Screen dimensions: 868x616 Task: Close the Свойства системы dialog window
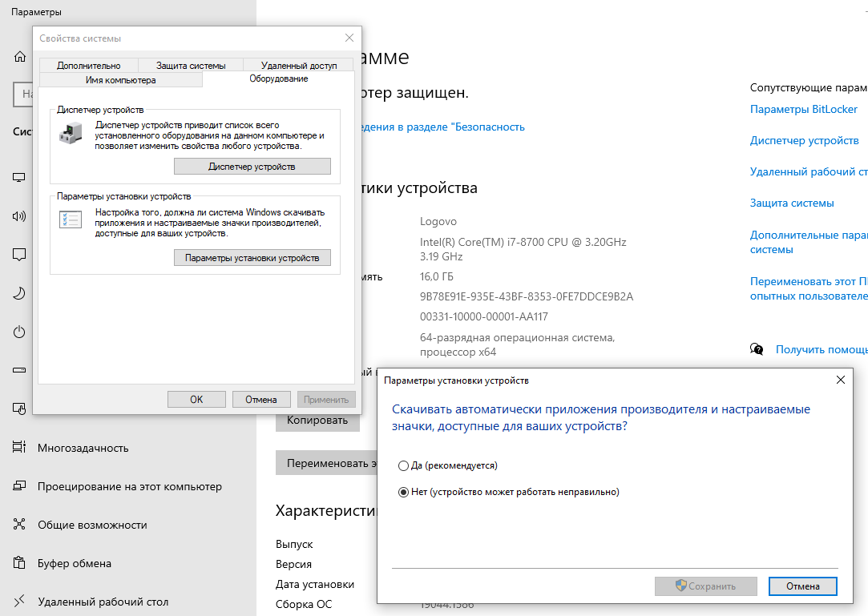pyautogui.click(x=349, y=38)
